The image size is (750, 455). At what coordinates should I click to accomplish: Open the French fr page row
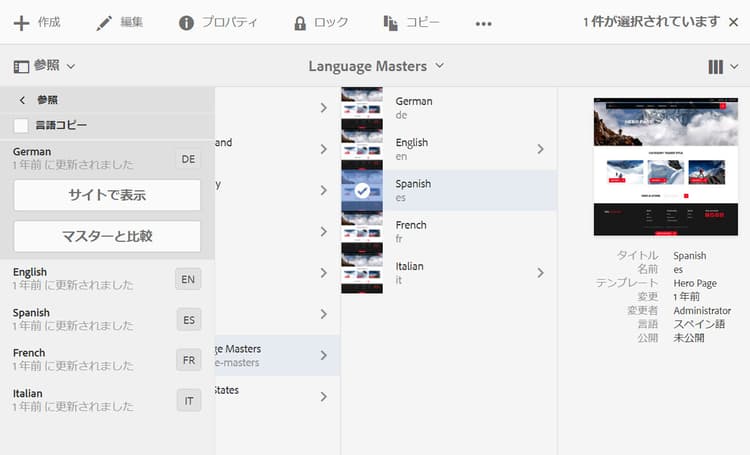(449, 232)
